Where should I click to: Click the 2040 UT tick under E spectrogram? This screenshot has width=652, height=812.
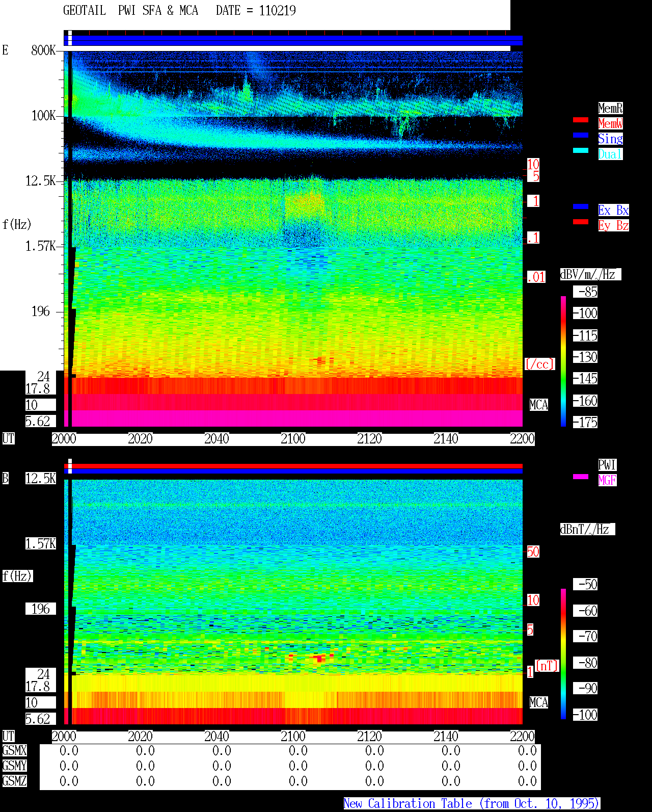coord(217,438)
